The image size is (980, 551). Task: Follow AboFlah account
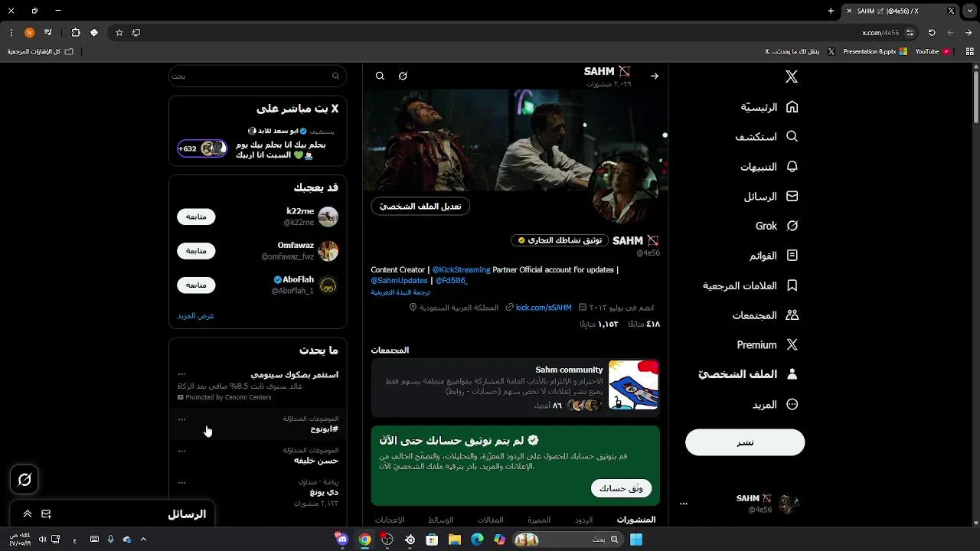click(x=196, y=285)
